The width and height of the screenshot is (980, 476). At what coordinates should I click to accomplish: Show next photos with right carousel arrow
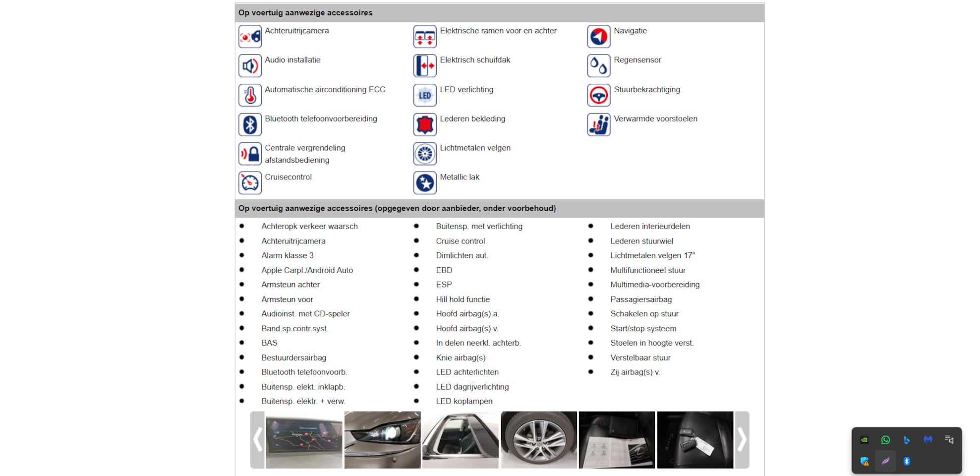742,440
